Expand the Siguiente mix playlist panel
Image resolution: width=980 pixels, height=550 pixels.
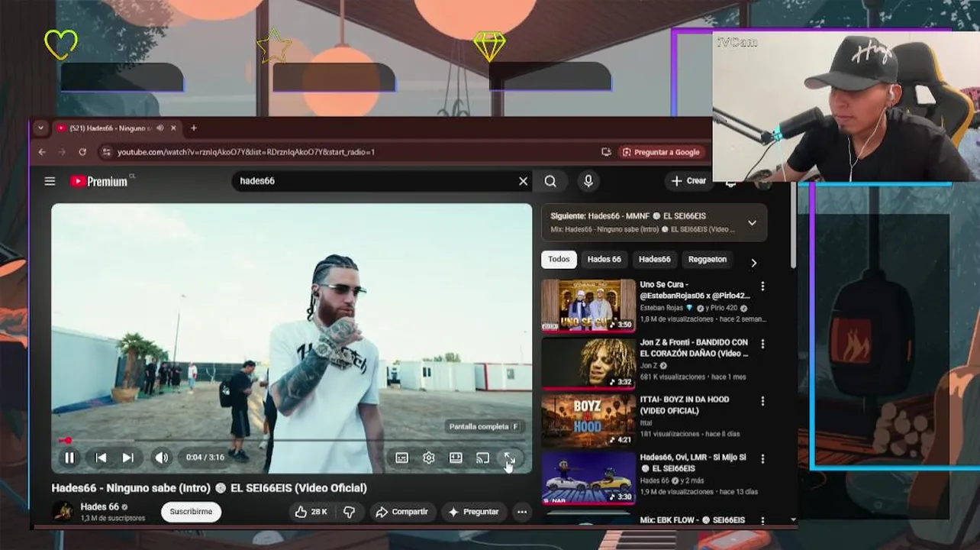coord(752,223)
